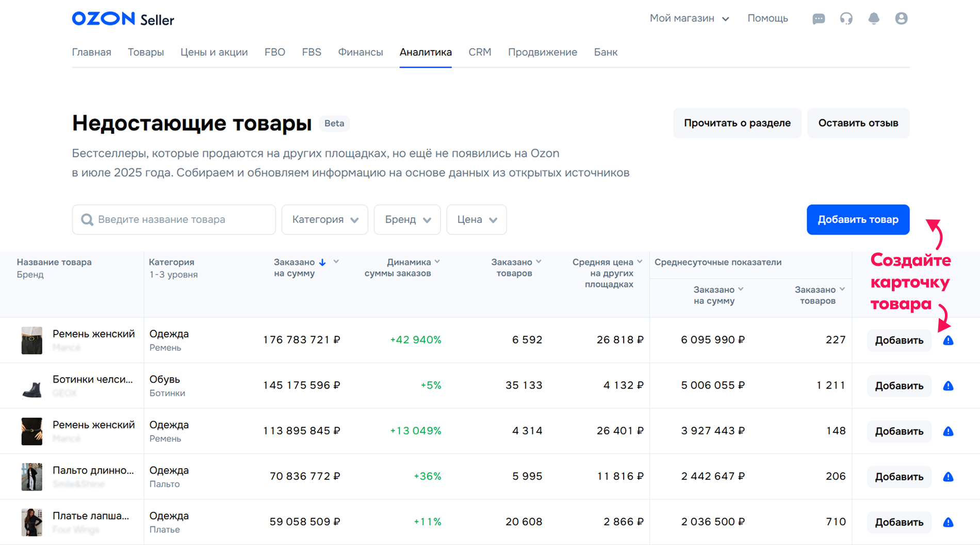This screenshot has width=980, height=545.
Task: Open the Категория filter dropdown
Action: pyautogui.click(x=325, y=220)
